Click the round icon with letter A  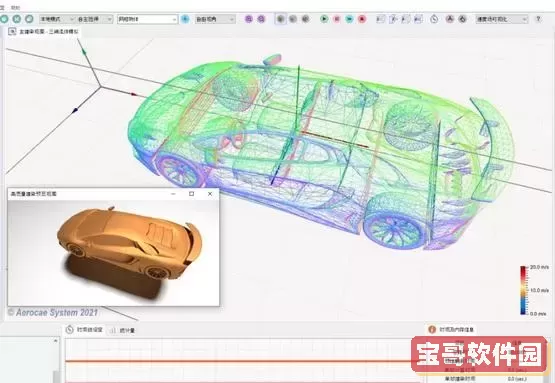click(x=450, y=19)
